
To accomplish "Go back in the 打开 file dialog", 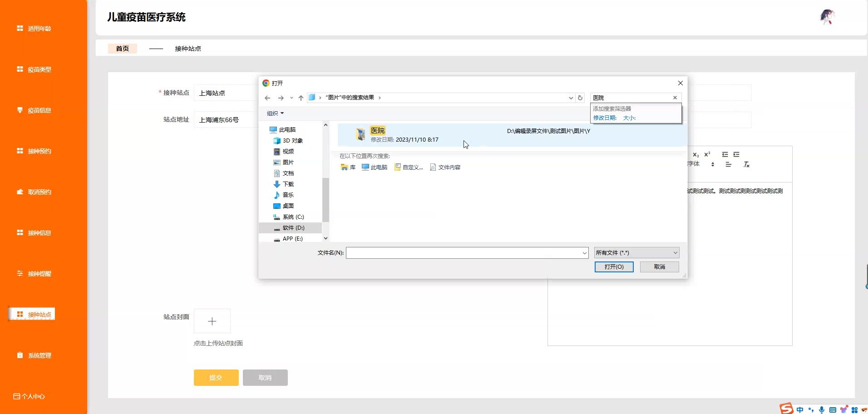I will (x=267, y=98).
